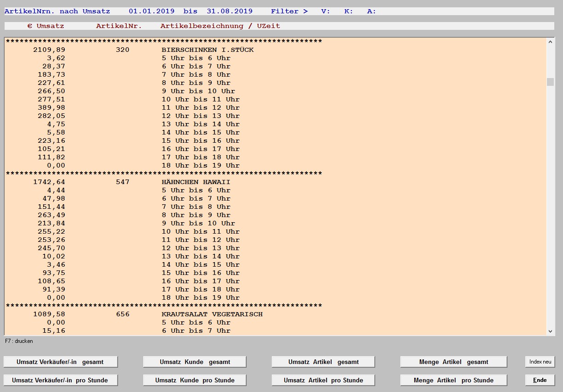Click the 'Umsatz Verkäufer/-in gesamt' button
Viewport: 563px width, 392px height.
click(x=60, y=362)
